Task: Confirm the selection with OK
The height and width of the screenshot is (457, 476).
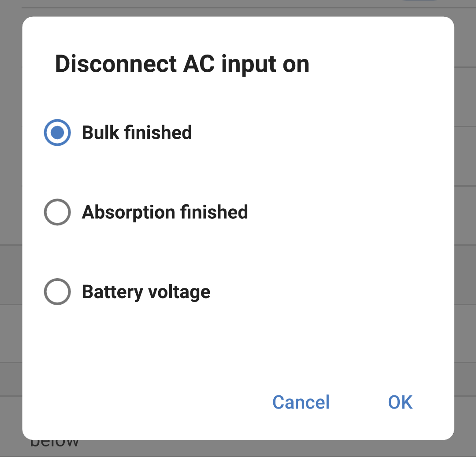Action: pyautogui.click(x=399, y=402)
